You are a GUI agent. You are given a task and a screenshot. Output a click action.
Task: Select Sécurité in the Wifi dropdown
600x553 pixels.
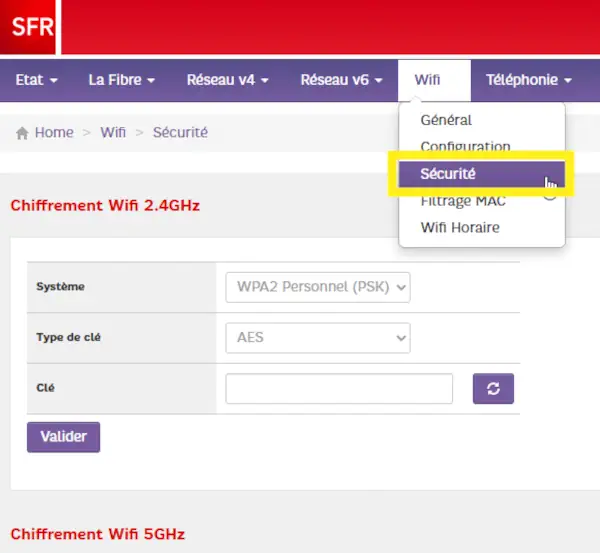point(482,174)
